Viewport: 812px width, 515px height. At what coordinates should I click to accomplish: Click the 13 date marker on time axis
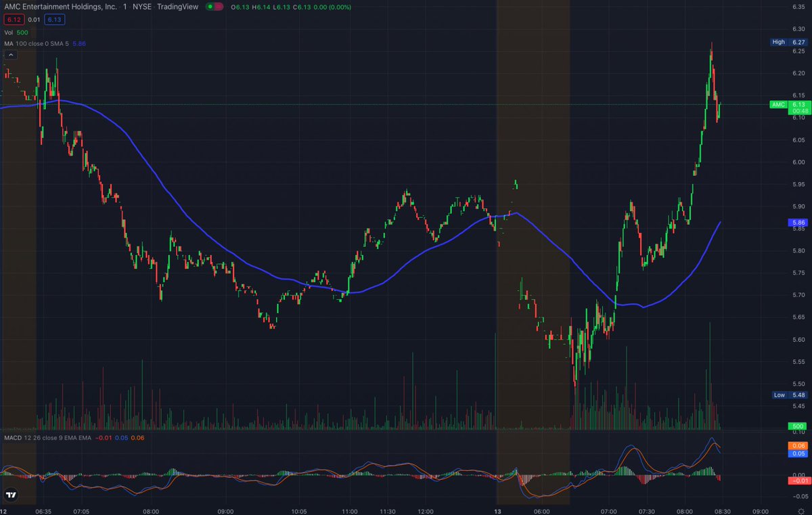click(497, 512)
